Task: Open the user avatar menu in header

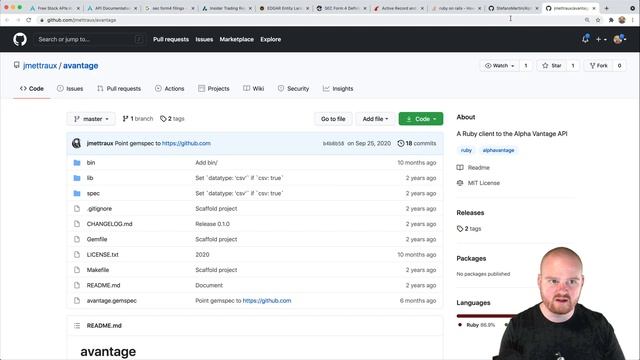Action: [619, 39]
